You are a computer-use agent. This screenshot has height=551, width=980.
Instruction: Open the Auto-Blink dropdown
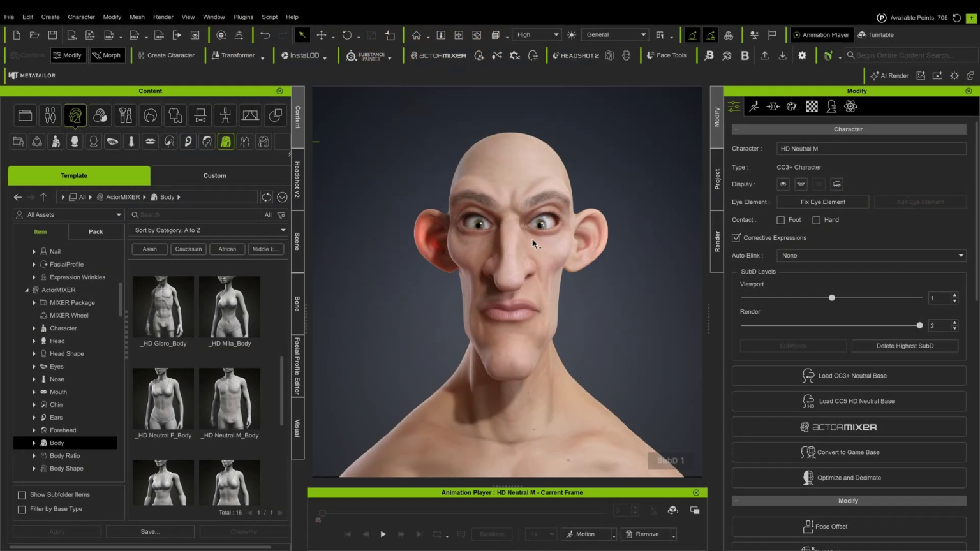coord(871,256)
